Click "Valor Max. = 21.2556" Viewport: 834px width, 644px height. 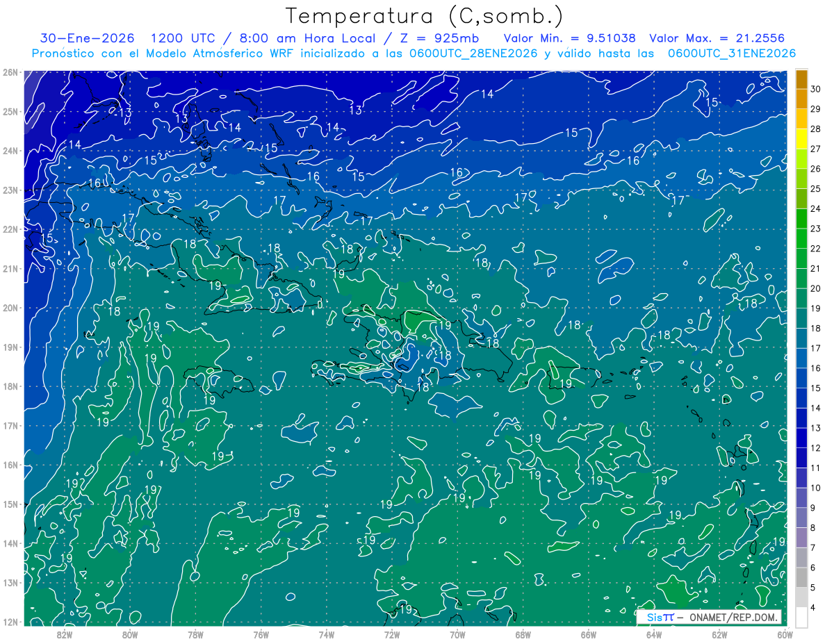point(717,38)
